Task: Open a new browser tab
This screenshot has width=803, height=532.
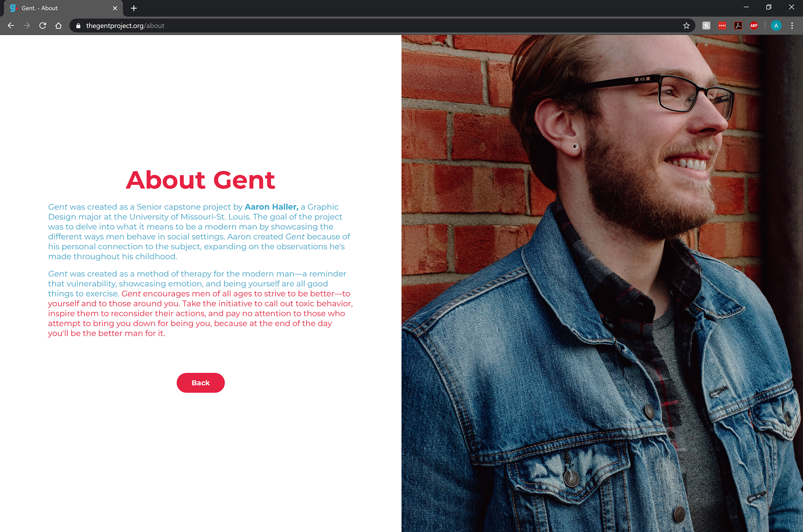Action: 134,8
